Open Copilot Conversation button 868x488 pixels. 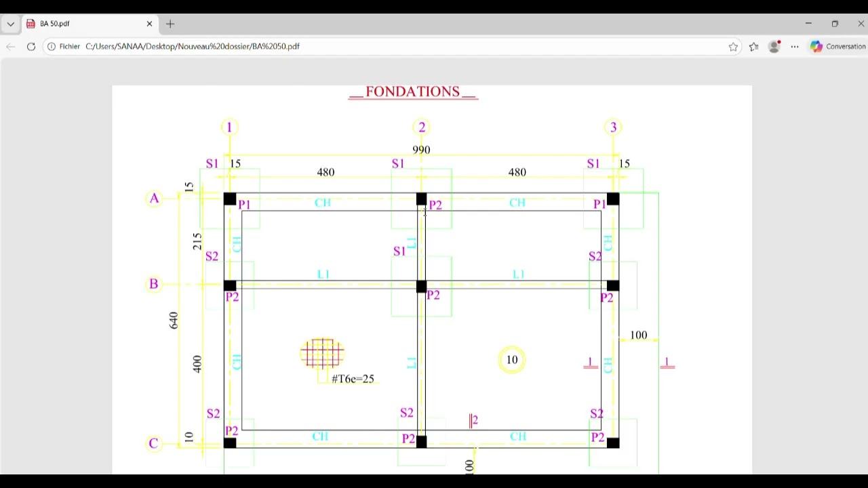[x=837, y=46]
